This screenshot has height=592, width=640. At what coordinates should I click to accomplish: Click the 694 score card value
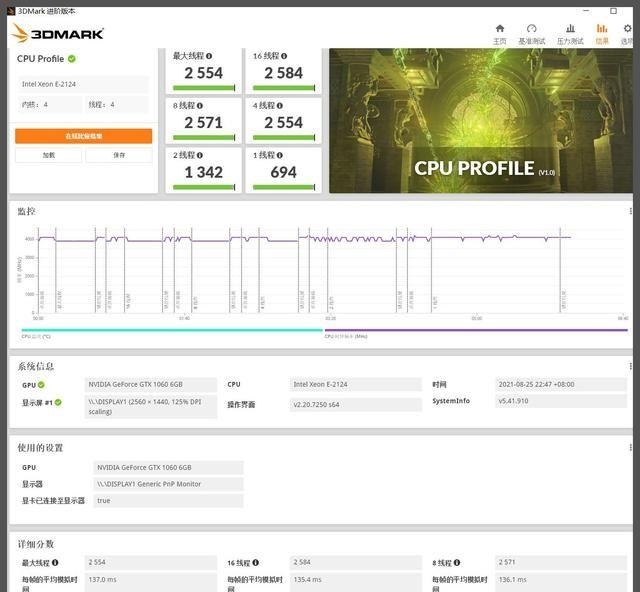(x=284, y=172)
